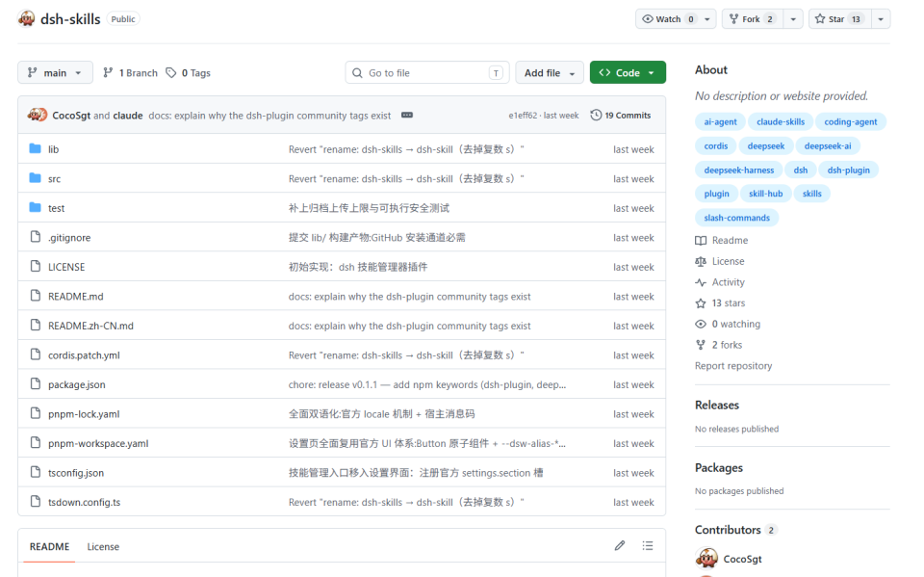Click the file icon beside README.md
Screen dimensions: 924x577
36,296
